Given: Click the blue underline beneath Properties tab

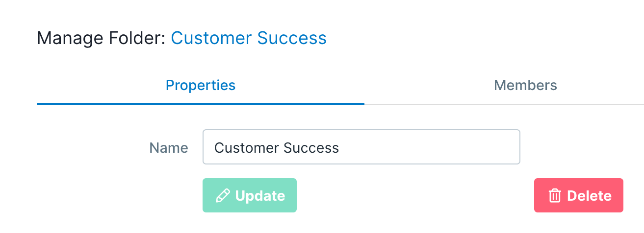Looking at the screenshot, I should tap(201, 104).
